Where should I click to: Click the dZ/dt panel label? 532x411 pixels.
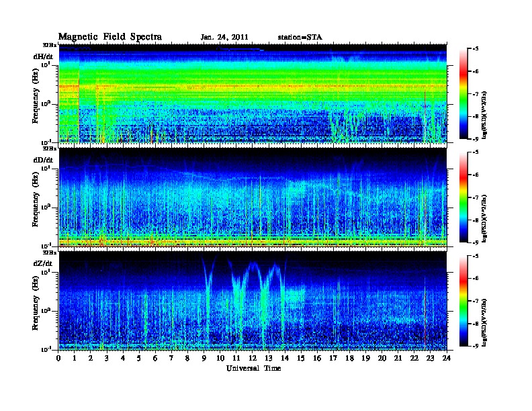click(43, 263)
